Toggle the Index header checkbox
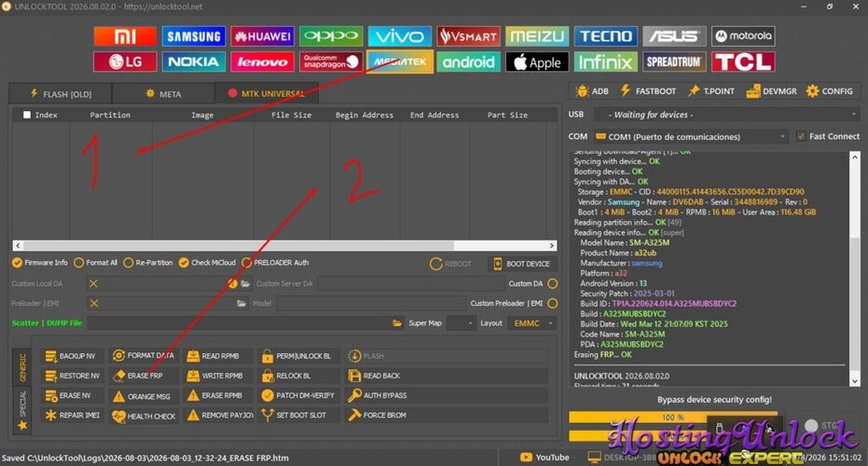868x466 pixels. (26, 116)
